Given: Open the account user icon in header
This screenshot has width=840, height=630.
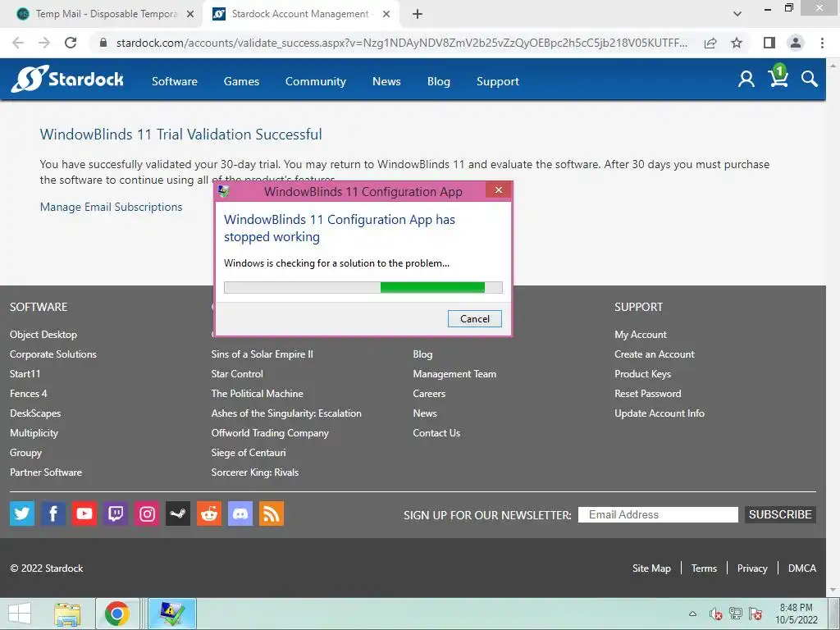Looking at the screenshot, I should click(746, 80).
